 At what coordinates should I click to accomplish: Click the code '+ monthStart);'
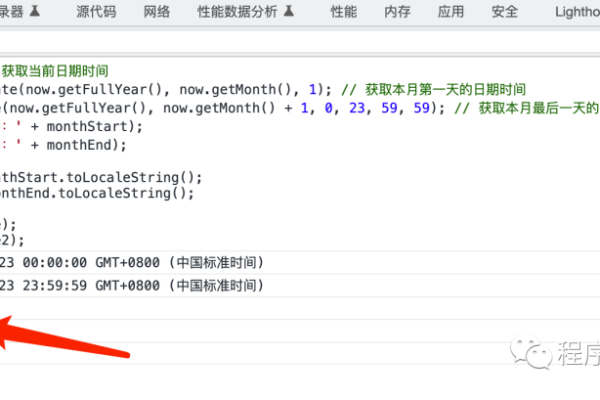[x=86, y=126]
